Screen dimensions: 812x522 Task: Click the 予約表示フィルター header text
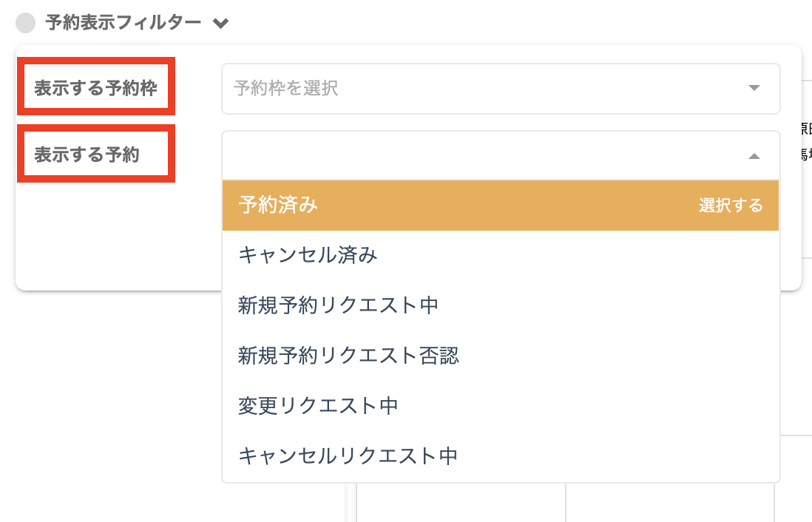point(123,23)
